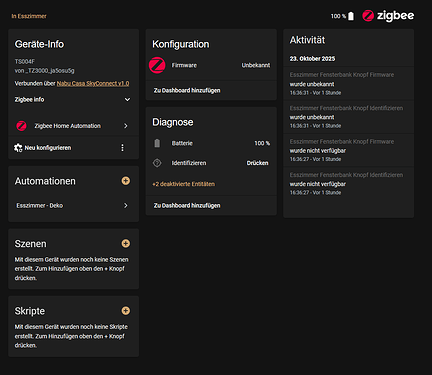432x375 pixels.
Task: Show the +2 deaktivierte Entitäten
Action: tap(183, 184)
